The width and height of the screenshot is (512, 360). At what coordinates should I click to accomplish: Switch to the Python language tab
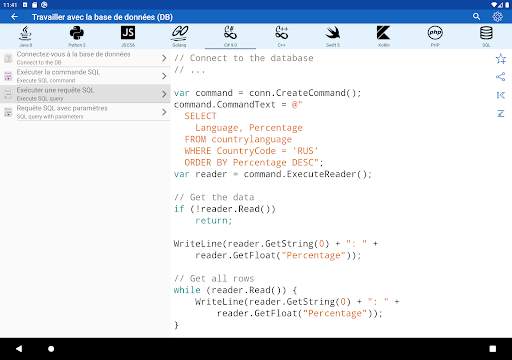(x=77, y=36)
